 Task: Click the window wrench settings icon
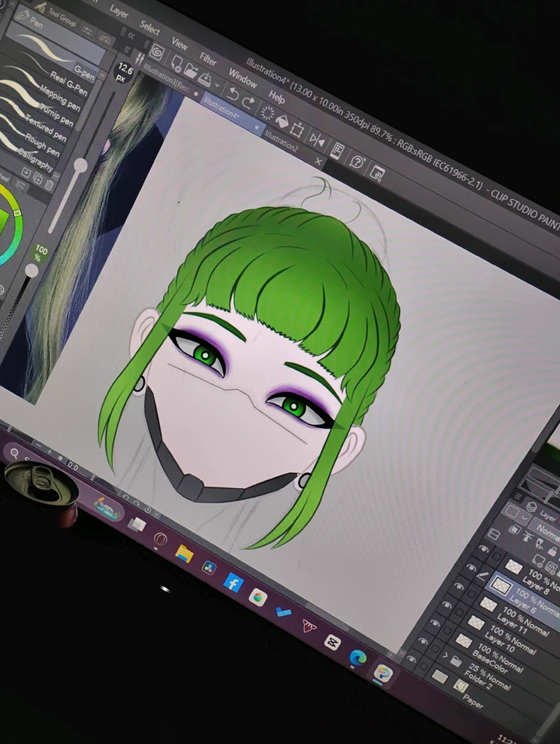(377, 173)
